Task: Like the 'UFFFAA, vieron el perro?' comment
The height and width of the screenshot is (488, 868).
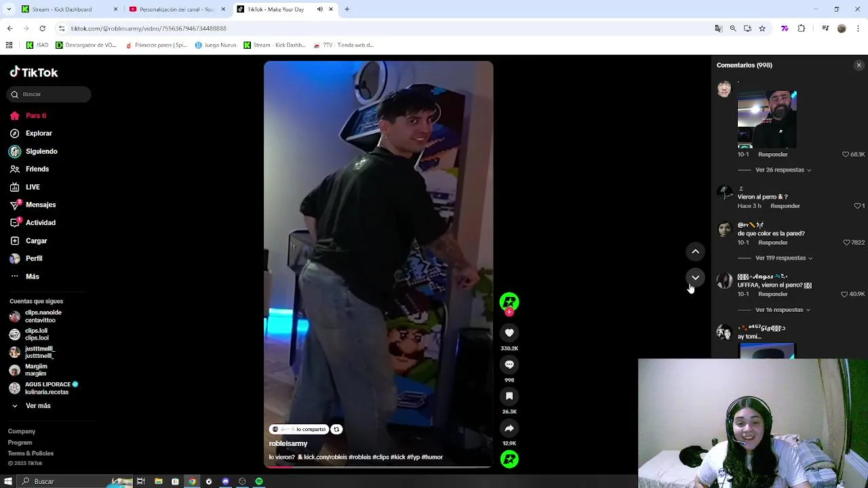Action: pyautogui.click(x=844, y=294)
